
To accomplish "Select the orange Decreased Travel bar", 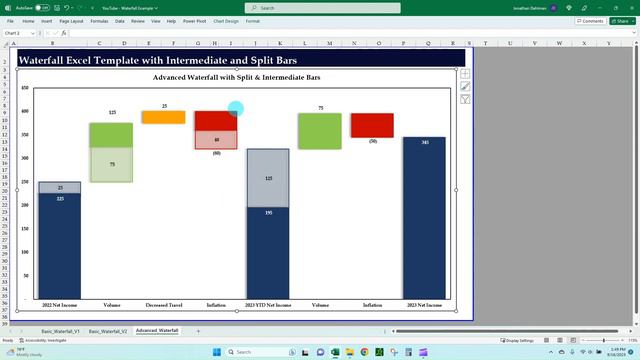I will [x=163, y=117].
